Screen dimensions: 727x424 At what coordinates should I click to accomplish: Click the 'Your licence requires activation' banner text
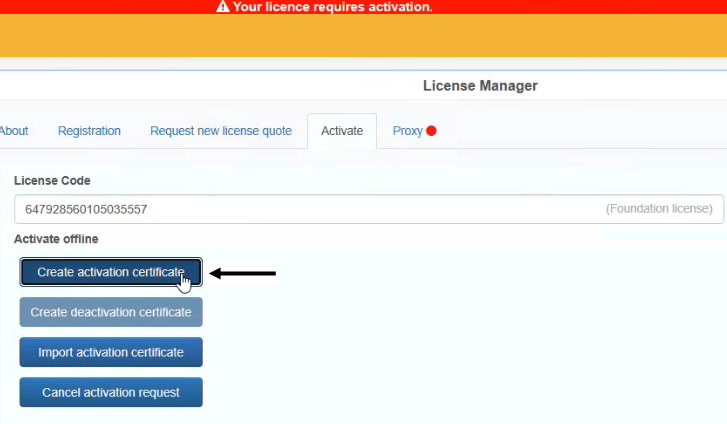(332, 7)
